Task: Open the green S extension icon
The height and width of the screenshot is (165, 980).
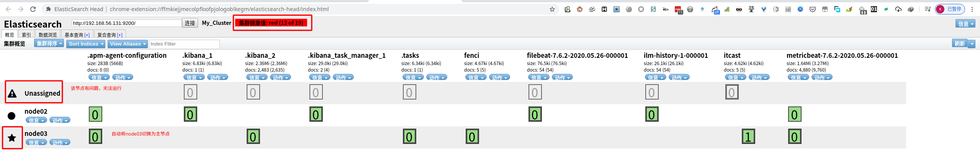Action: click(653, 9)
